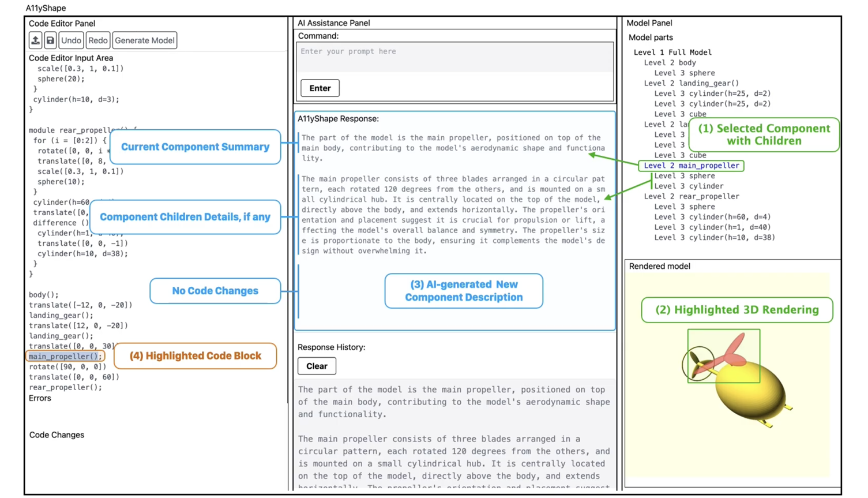Click the highlighted main_propeller(); code line
Screen dimensions: 868x498
point(65,357)
